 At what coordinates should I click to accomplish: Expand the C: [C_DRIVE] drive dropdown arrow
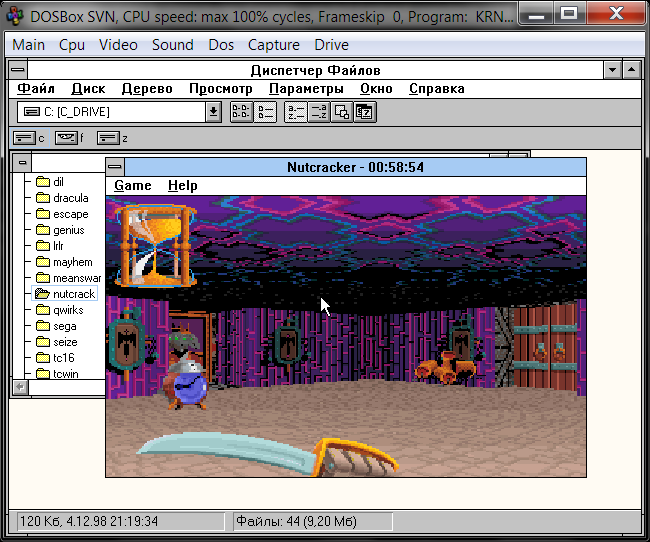pyautogui.click(x=213, y=112)
